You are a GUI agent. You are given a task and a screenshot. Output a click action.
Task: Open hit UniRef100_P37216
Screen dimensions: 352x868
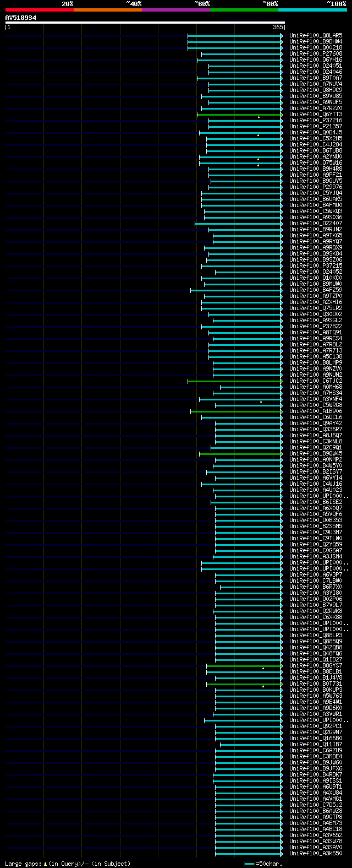coord(316,120)
